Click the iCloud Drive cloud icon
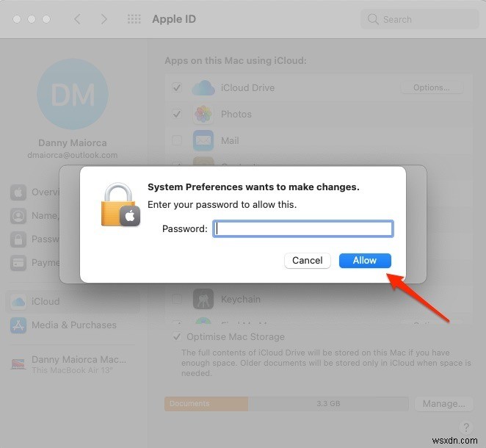 [203, 87]
